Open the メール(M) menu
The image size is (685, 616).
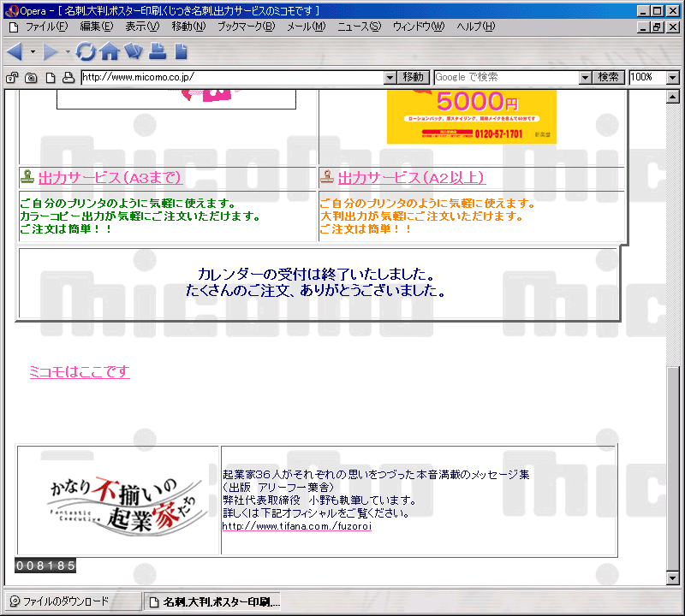pos(307,27)
